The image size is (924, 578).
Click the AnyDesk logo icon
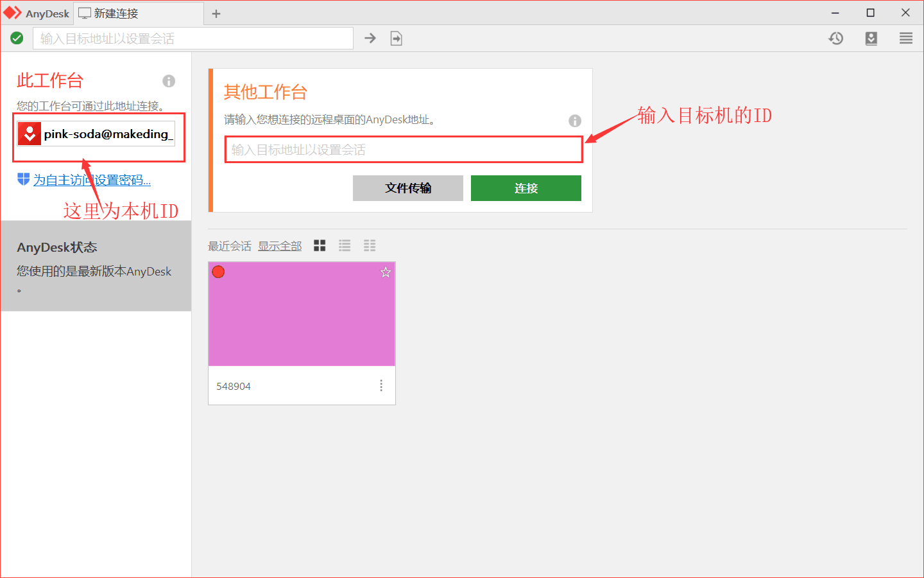pos(12,13)
